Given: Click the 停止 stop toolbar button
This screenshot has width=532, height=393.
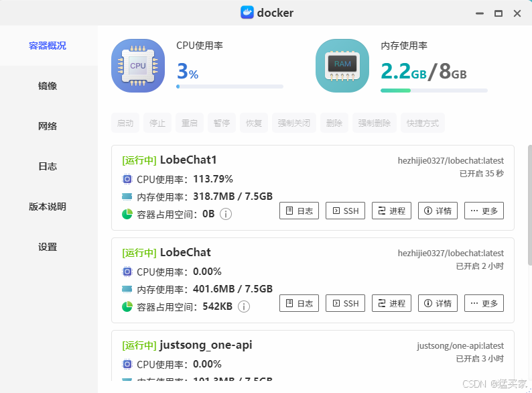Looking at the screenshot, I should pos(157,123).
